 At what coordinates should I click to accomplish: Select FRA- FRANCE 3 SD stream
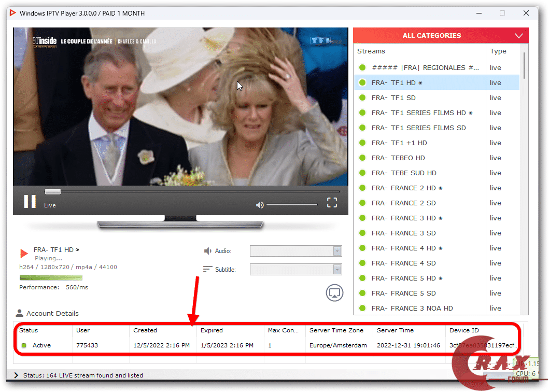[x=437, y=233]
